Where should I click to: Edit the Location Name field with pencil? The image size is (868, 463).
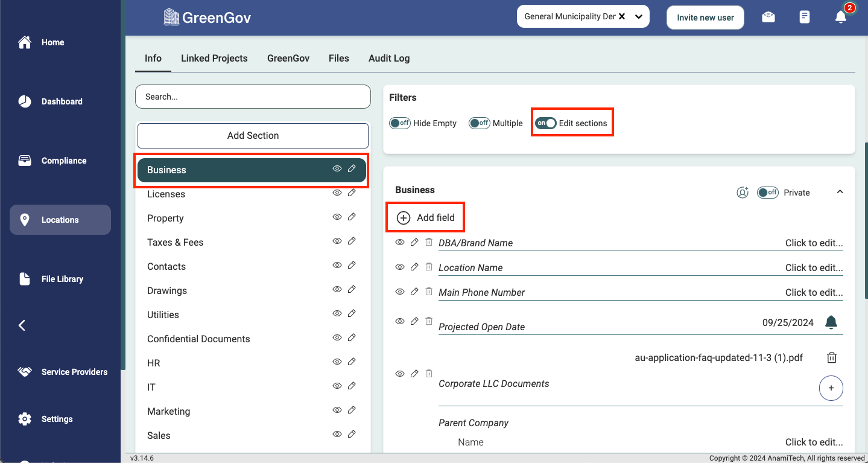414,267
